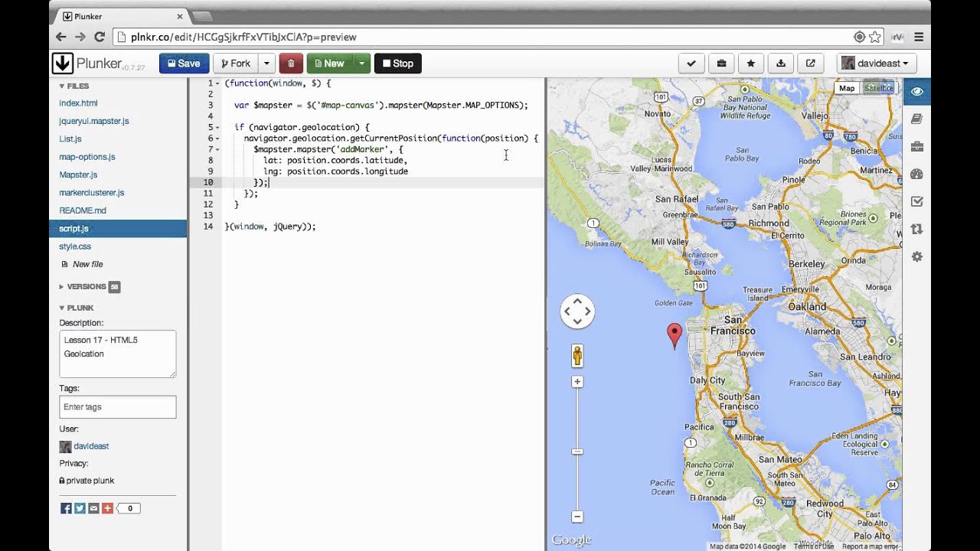Open the Fork dropdown arrow
This screenshot has width=980, height=551.
pos(266,64)
